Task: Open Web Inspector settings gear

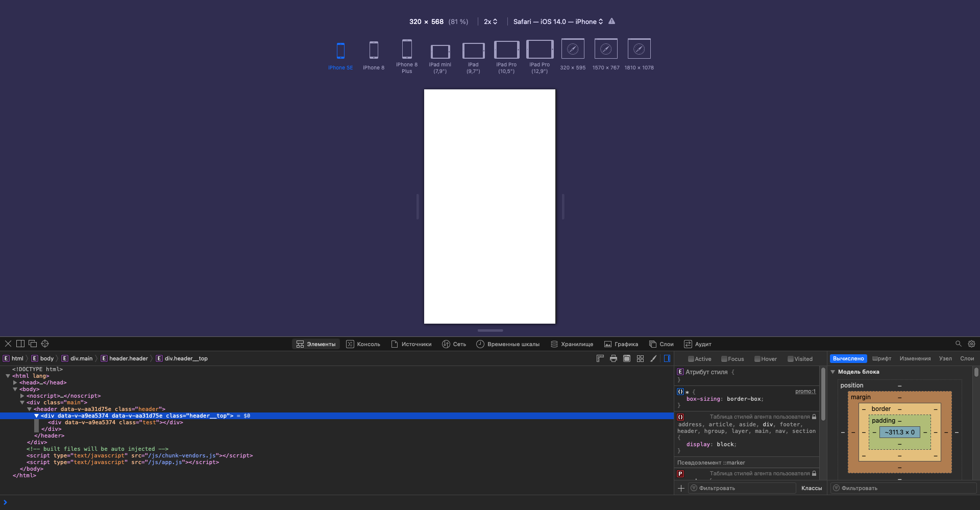Action: tap(971, 344)
